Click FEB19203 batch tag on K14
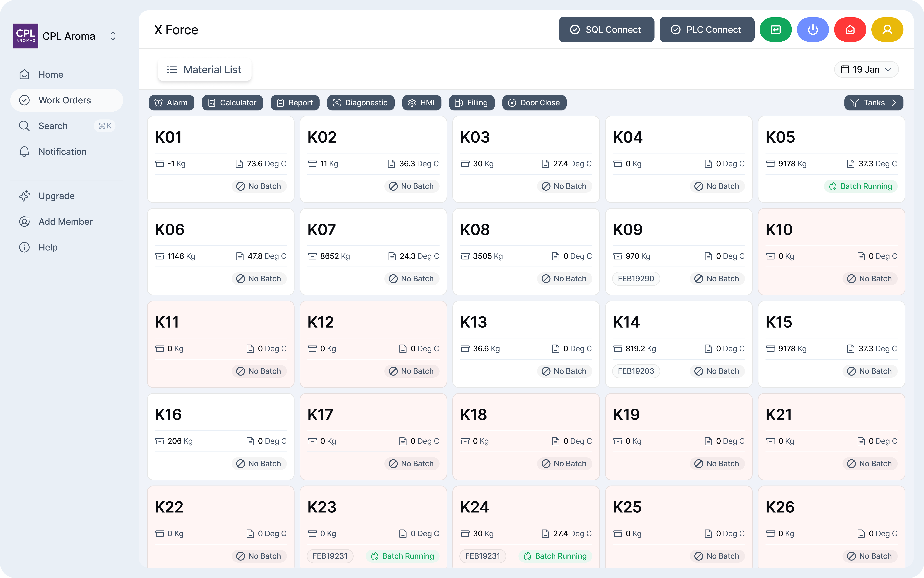Image resolution: width=924 pixels, height=578 pixels. 636,371
